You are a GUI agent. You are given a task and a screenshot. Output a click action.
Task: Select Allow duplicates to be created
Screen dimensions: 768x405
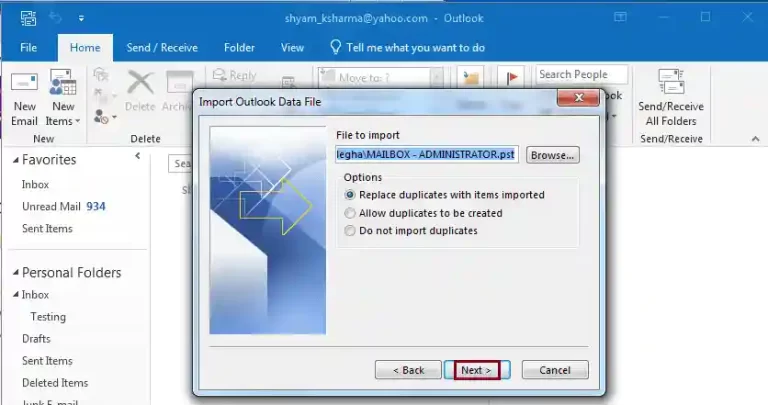tap(349, 213)
